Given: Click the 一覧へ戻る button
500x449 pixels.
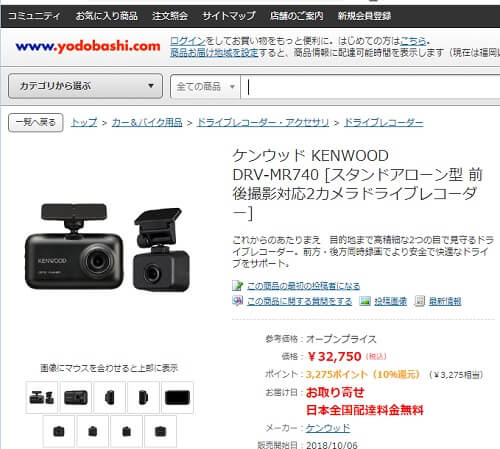Looking at the screenshot, I should click(36, 122).
